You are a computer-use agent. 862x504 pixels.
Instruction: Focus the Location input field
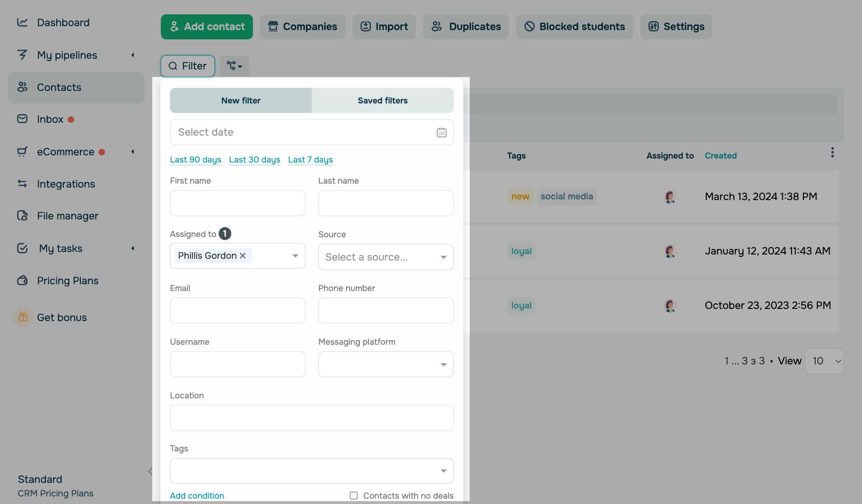(x=312, y=418)
